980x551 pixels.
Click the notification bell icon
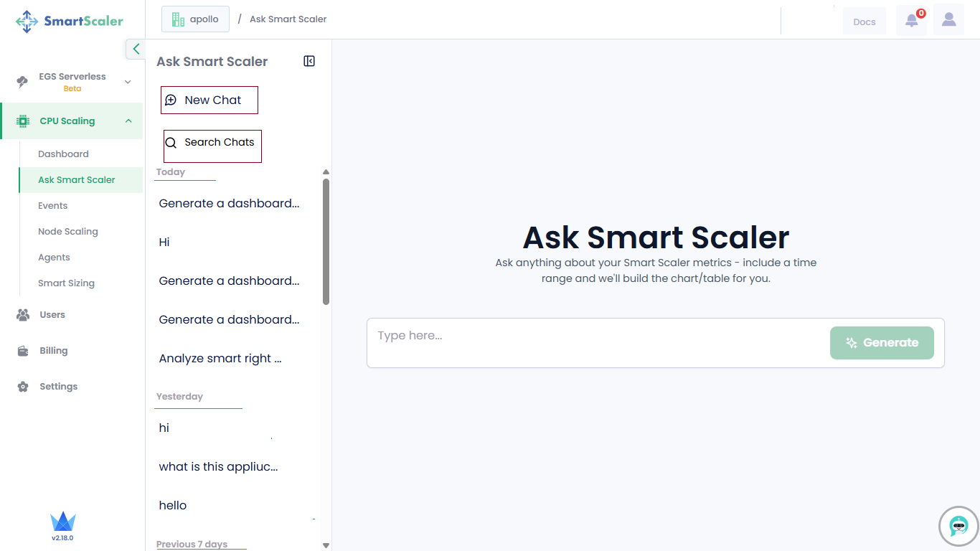(911, 20)
